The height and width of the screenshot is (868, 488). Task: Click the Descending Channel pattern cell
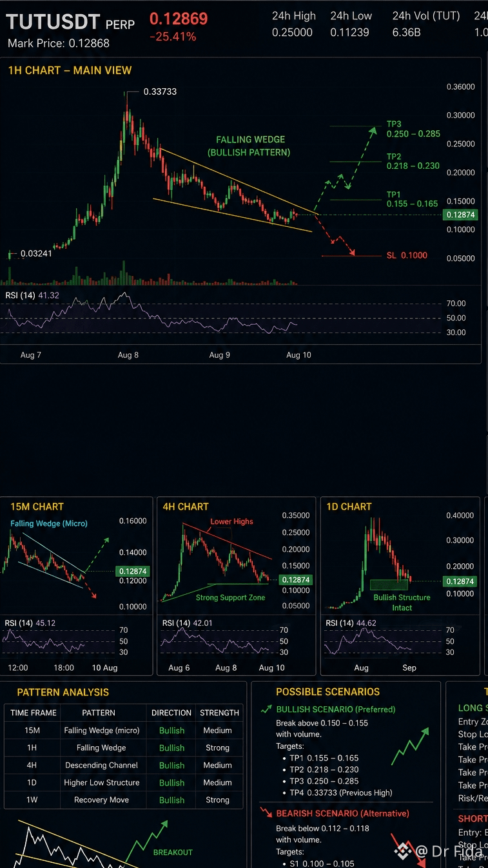[102, 765]
